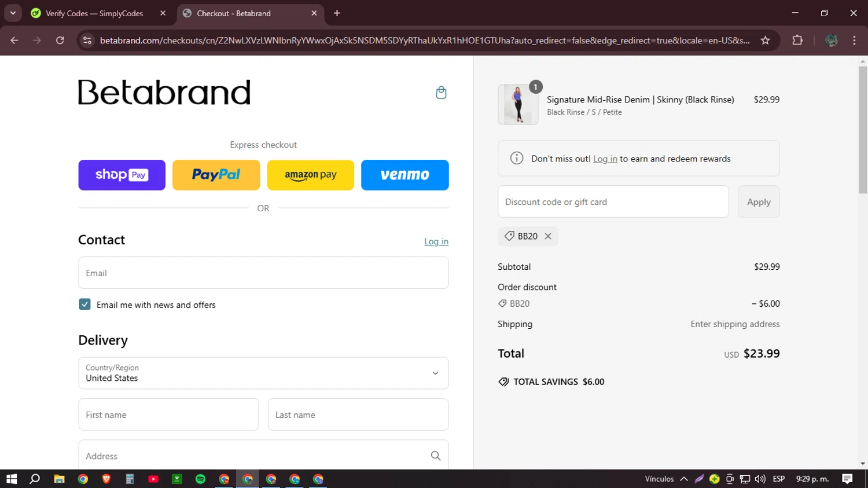Click the purple feather tray icon

pos(699,479)
